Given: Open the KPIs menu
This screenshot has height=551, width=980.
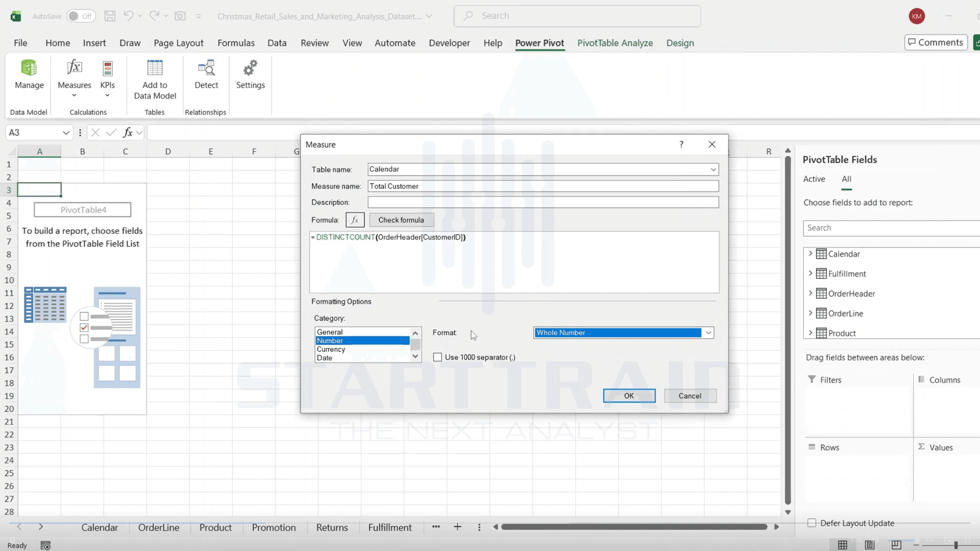Looking at the screenshot, I should [x=107, y=79].
